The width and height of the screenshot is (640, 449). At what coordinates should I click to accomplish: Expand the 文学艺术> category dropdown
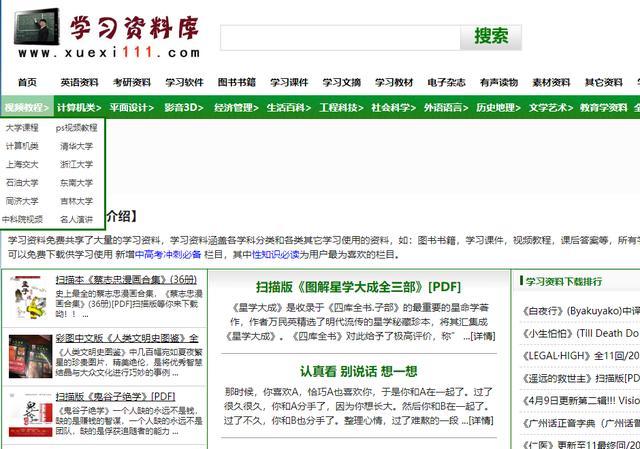[x=551, y=107]
